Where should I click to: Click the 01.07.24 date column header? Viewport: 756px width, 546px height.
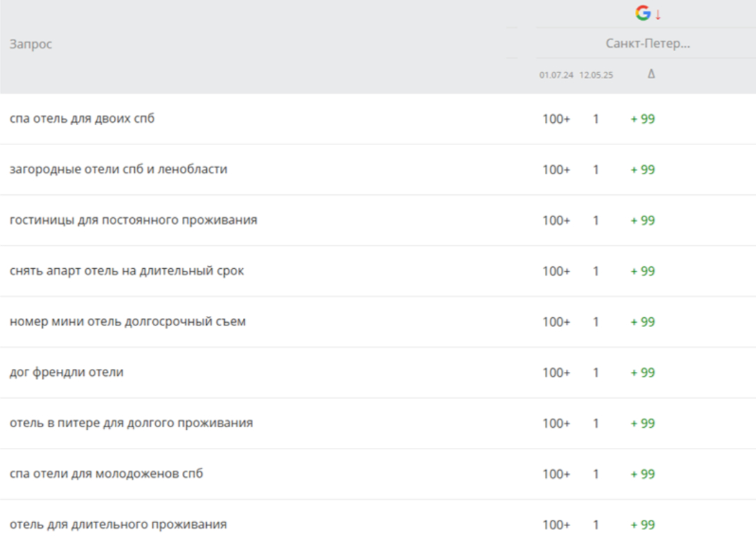(556, 75)
